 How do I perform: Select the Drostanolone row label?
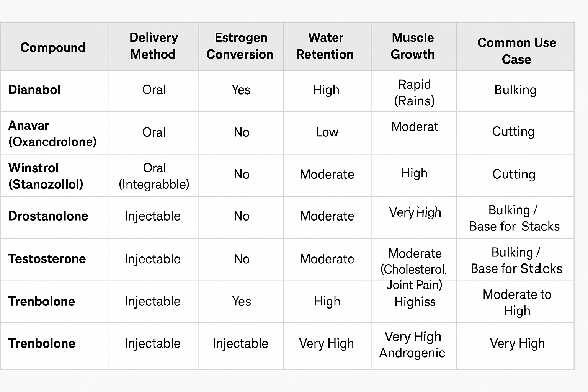(48, 216)
